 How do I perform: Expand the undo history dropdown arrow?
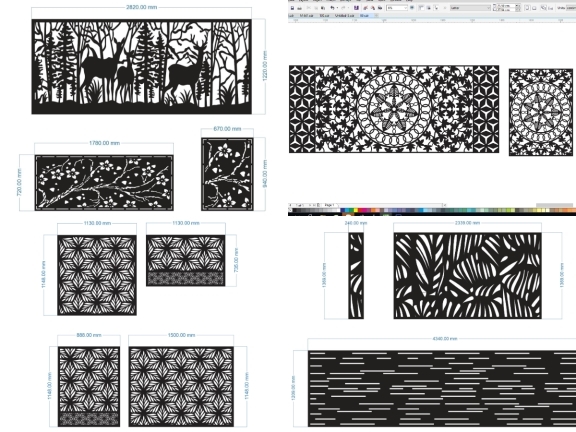coord(338,8)
